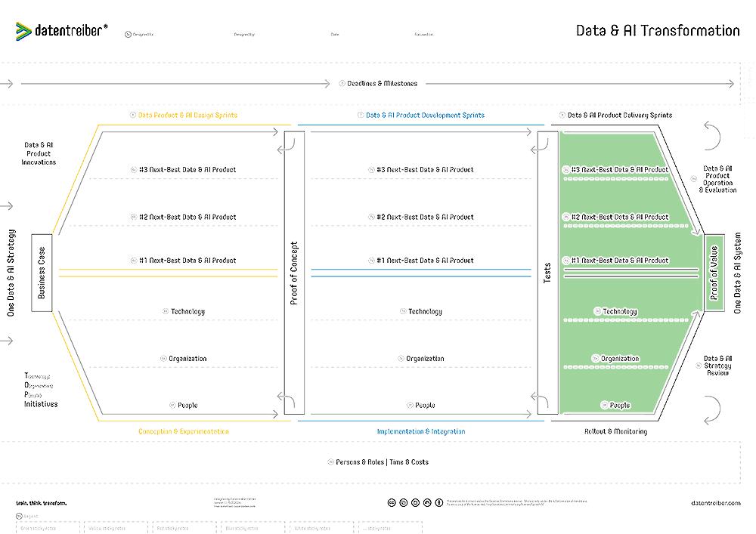The height and width of the screenshot is (534, 756).
Task: Click 'Organization' label in Development Sprints section
Action: click(x=425, y=359)
